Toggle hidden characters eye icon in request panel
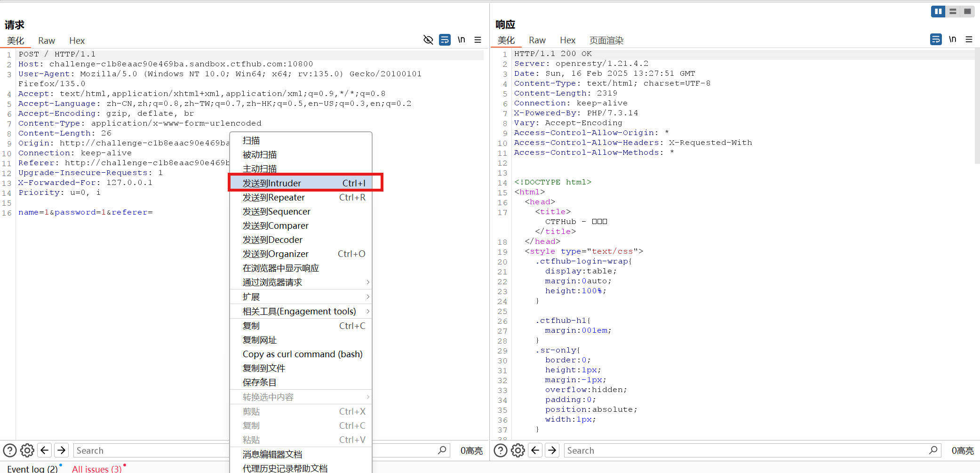The image size is (980, 473). [428, 40]
